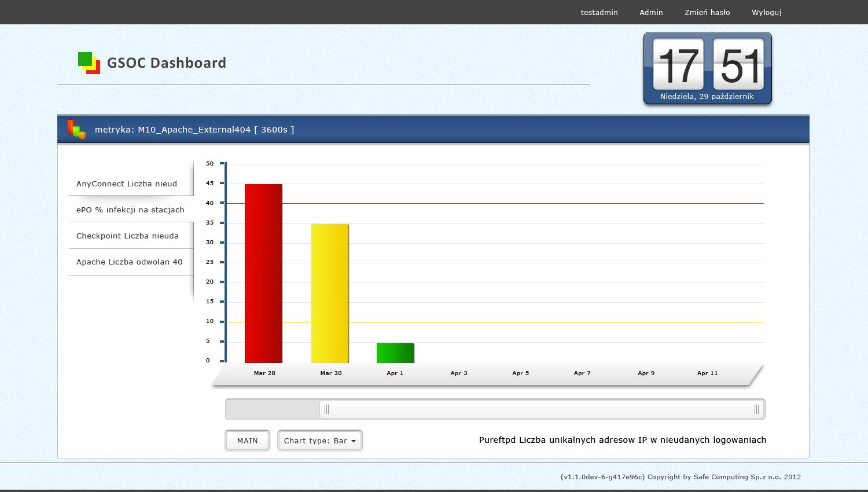Select the AnyConnect Liczba nieud tab
The height and width of the screenshot is (492, 868).
coord(131,183)
